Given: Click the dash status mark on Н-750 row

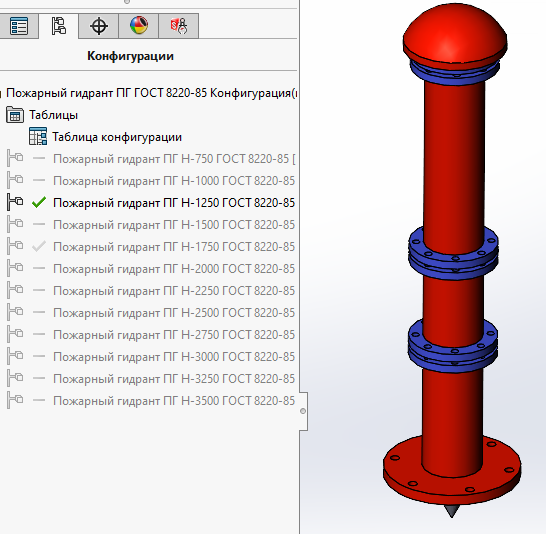Looking at the screenshot, I should (39, 158).
